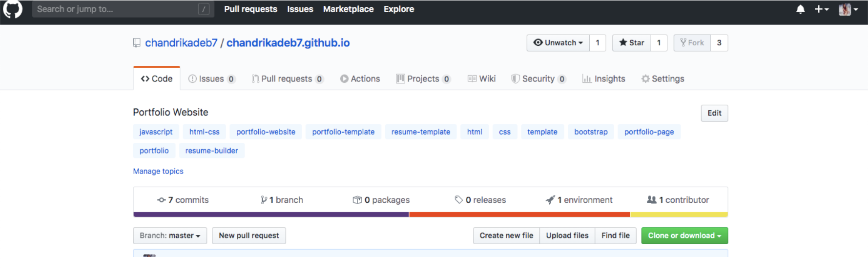
Task: Go to Marketplace
Action: pos(348,9)
